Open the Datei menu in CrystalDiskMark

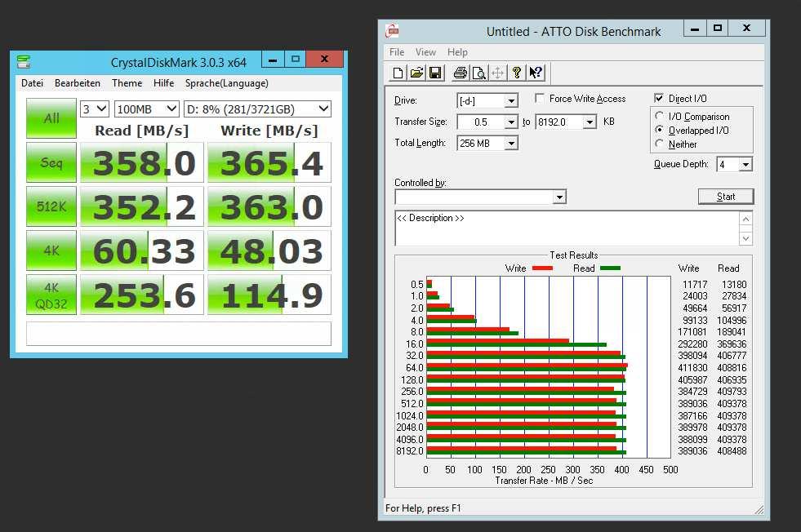click(x=32, y=82)
